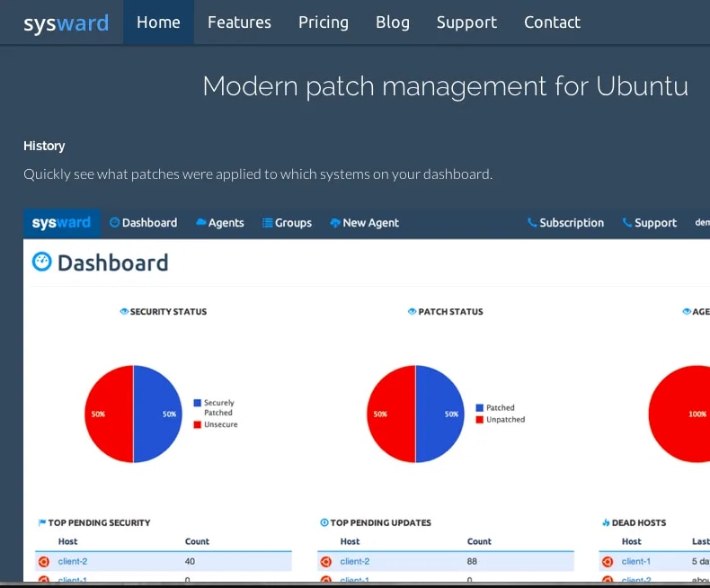
Task: Go to the Blog page
Action: (x=393, y=22)
